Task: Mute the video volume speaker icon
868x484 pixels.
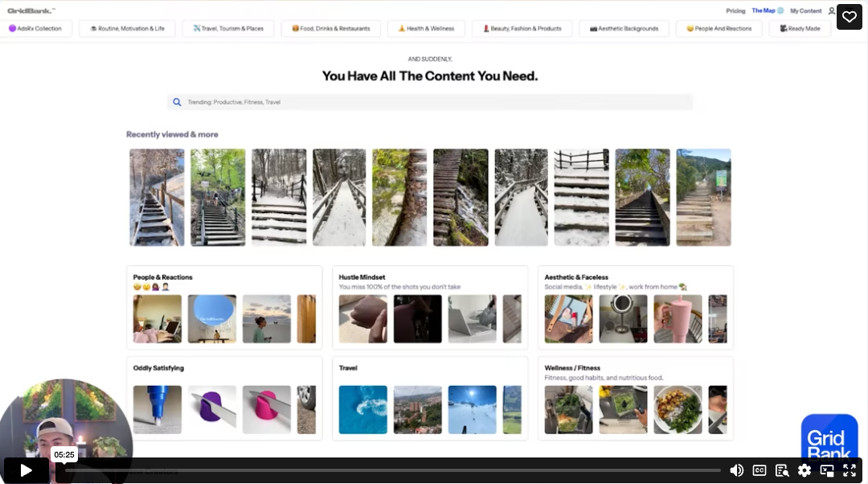Action: [x=736, y=470]
